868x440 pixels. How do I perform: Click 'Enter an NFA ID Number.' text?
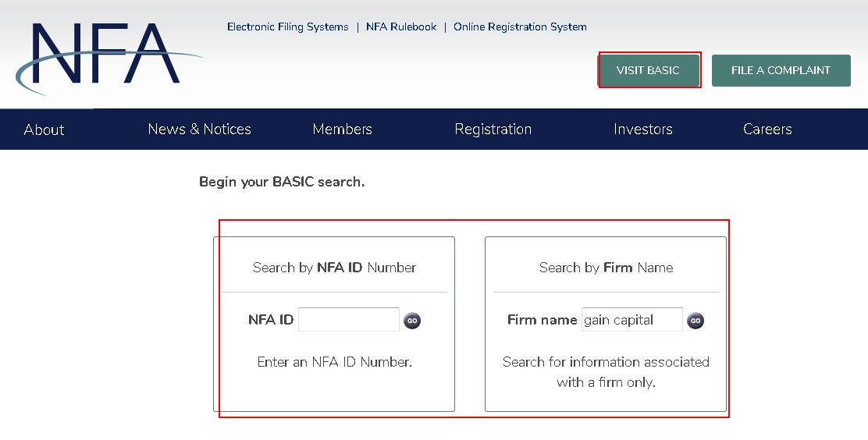click(x=334, y=362)
